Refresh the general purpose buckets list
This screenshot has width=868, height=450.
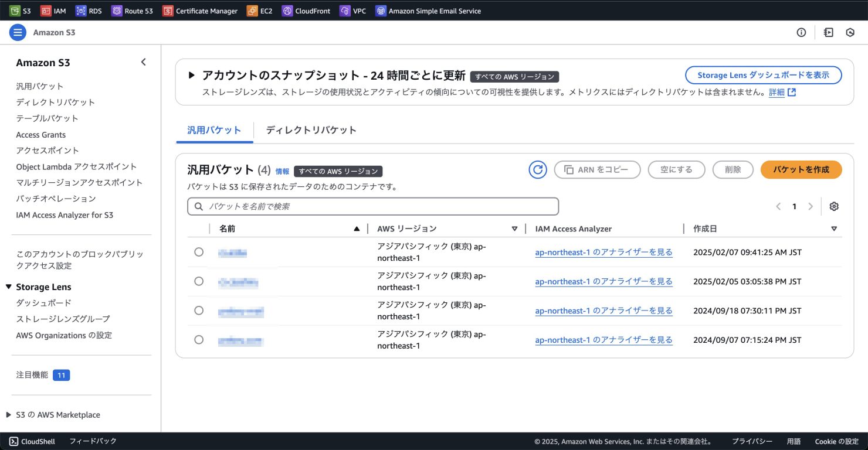537,170
